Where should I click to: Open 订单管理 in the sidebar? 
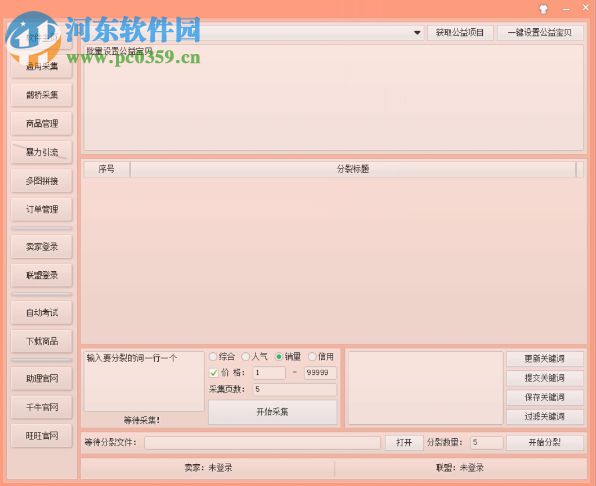click(42, 209)
